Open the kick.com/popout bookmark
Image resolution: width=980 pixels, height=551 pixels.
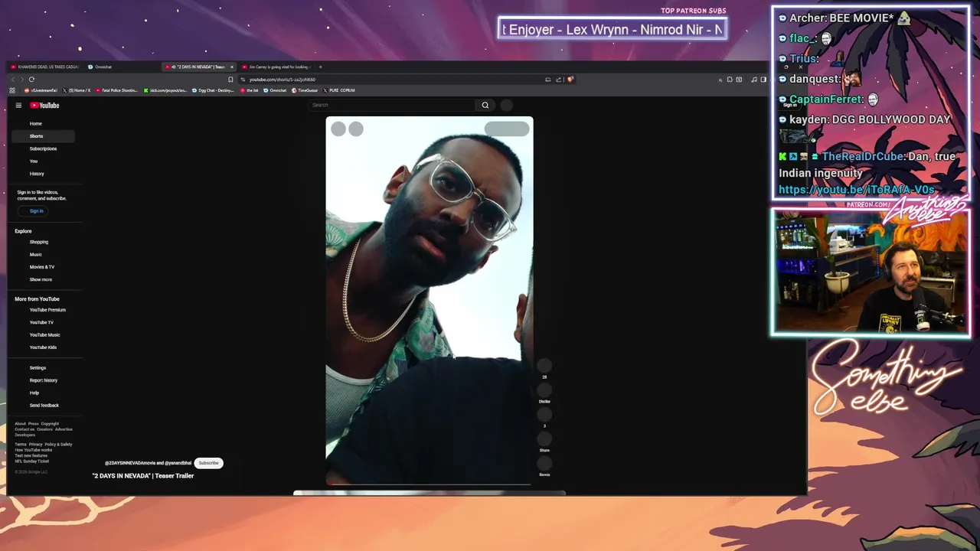pos(165,90)
